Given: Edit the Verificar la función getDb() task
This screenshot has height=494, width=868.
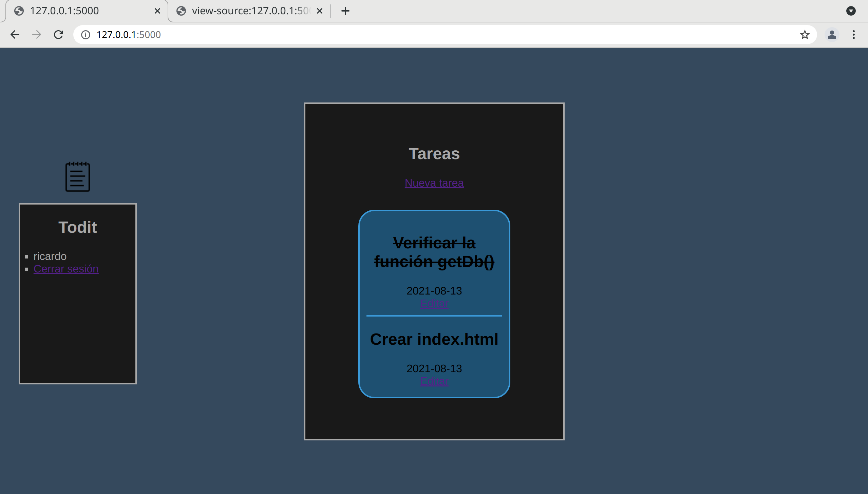Looking at the screenshot, I should point(434,303).
